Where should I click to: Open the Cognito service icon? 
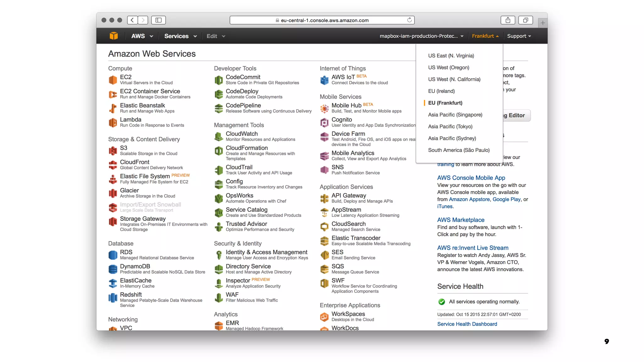point(324,122)
